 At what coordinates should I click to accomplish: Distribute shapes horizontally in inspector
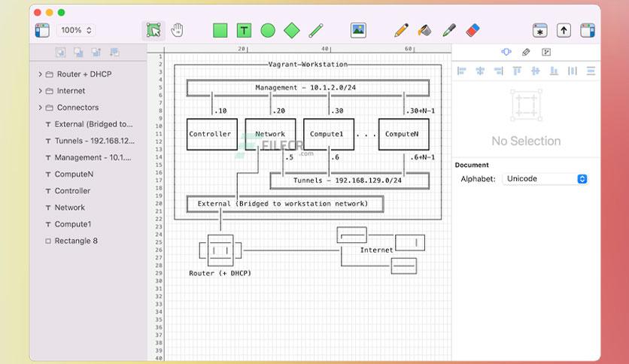(x=573, y=71)
